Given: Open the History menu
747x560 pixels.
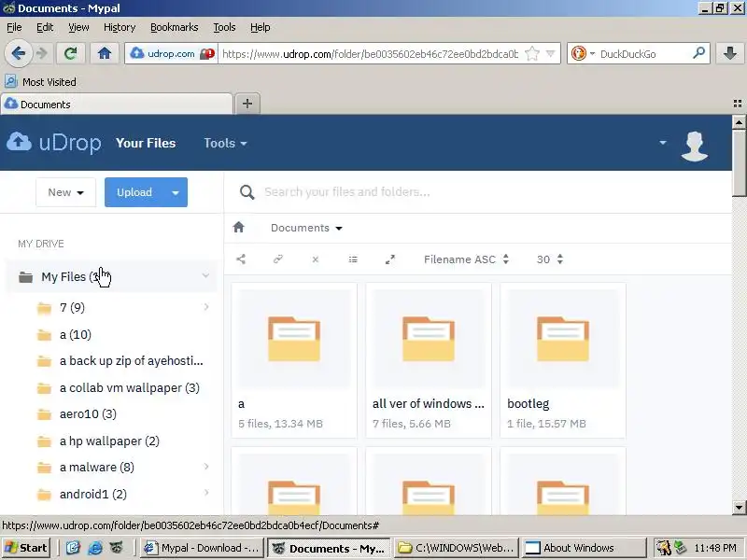Looking at the screenshot, I should pyautogui.click(x=120, y=27).
